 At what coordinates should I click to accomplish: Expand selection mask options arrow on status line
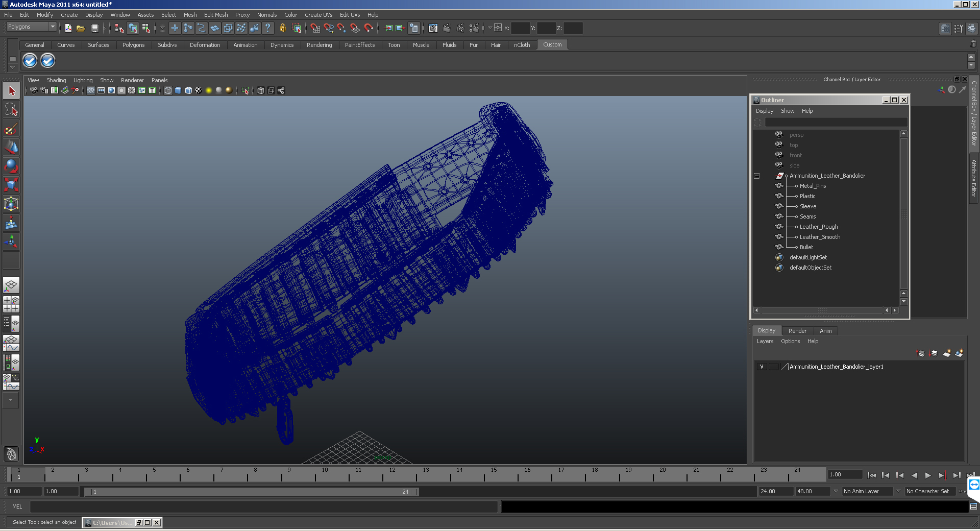click(163, 28)
